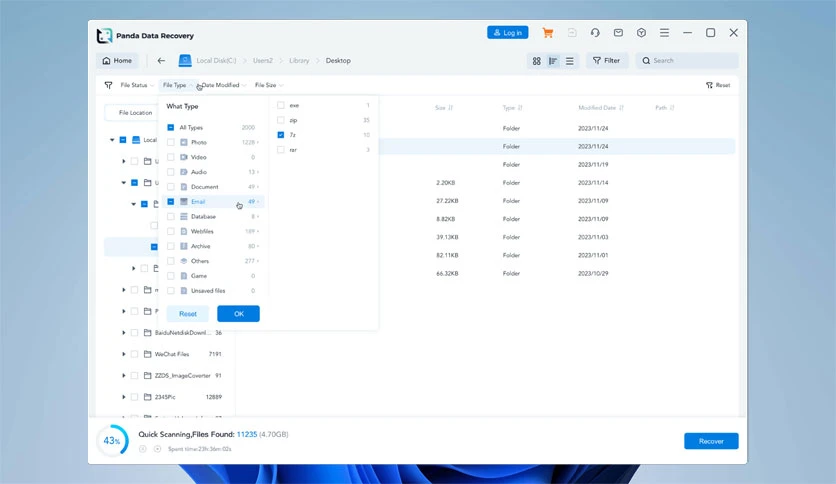Open the orange shopping cart icon
The width and height of the screenshot is (836, 484).
(548, 33)
